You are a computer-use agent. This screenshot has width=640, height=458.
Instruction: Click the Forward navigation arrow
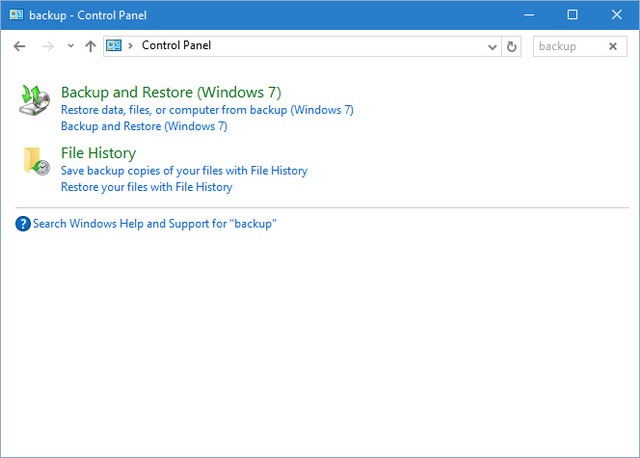tap(48, 46)
